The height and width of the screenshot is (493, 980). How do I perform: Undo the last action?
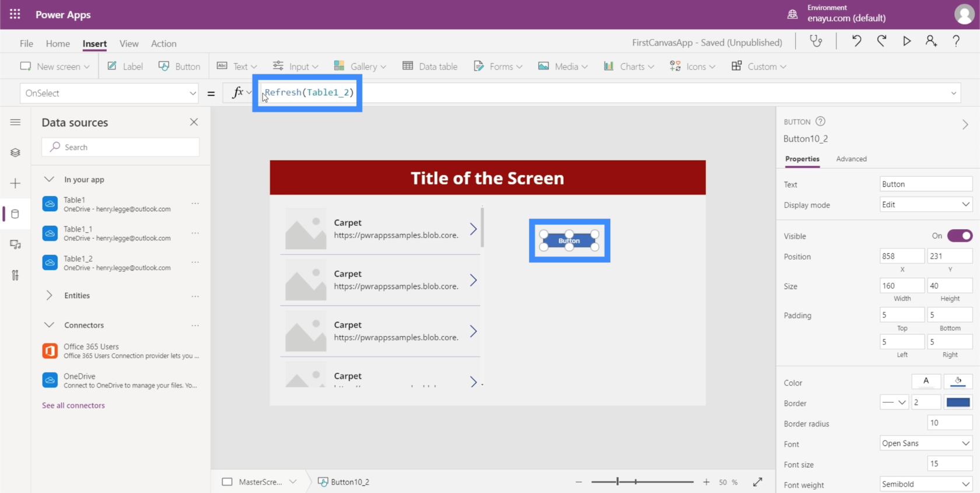(x=856, y=41)
